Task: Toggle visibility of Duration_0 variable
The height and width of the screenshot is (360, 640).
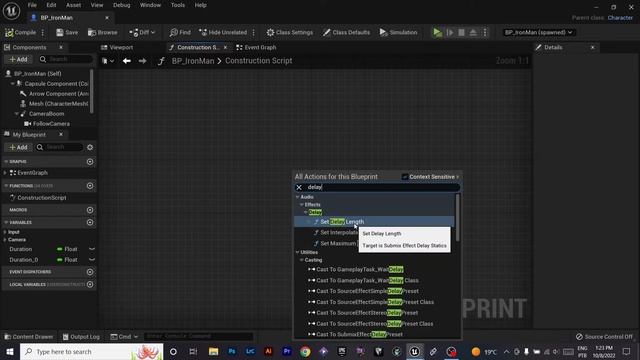Action: [x=92, y=260]
